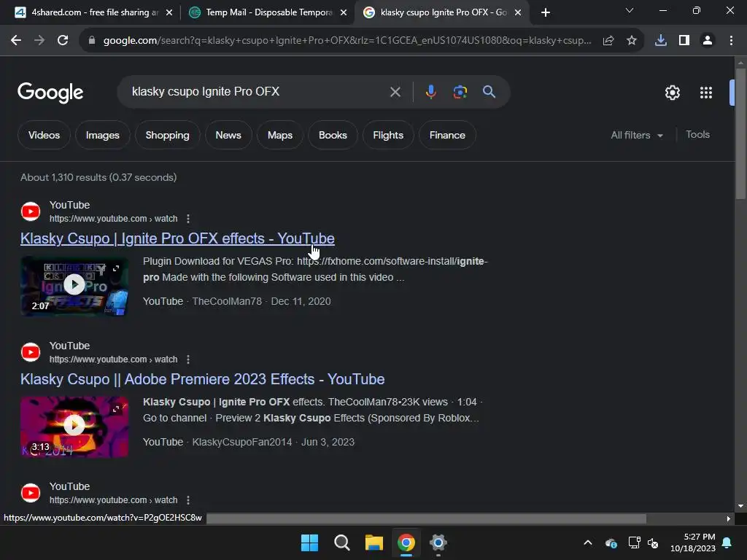This screenshot has width=747, height=560.
Task: Open a new browser tab
Action: click(546, 12)
